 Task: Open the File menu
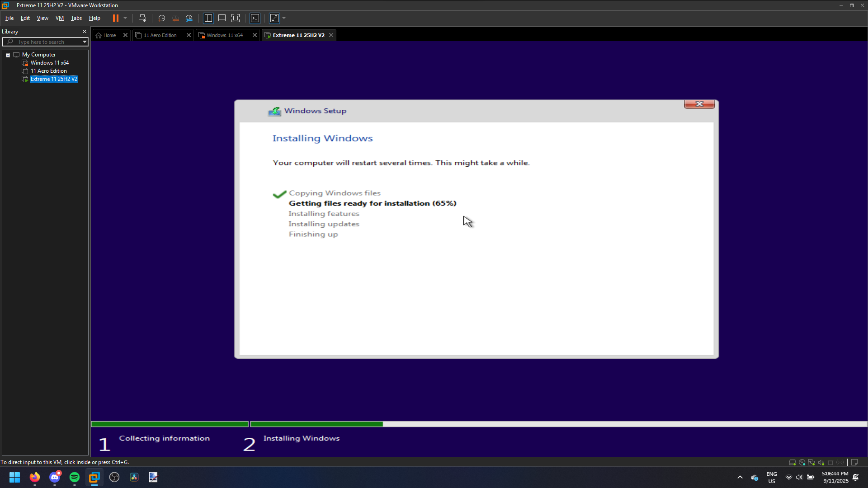tap(9, 18)
